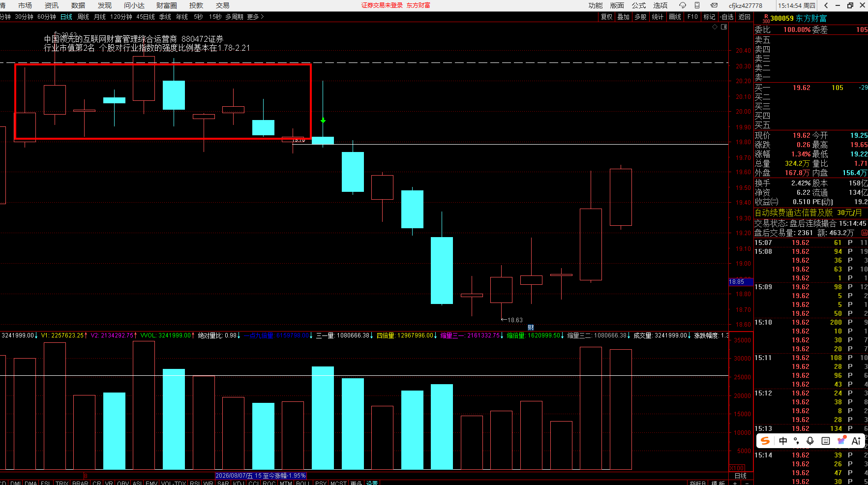The image size is (868, 485).
Task: Open the 公式 formula menu
Action: tap(639, 5)
